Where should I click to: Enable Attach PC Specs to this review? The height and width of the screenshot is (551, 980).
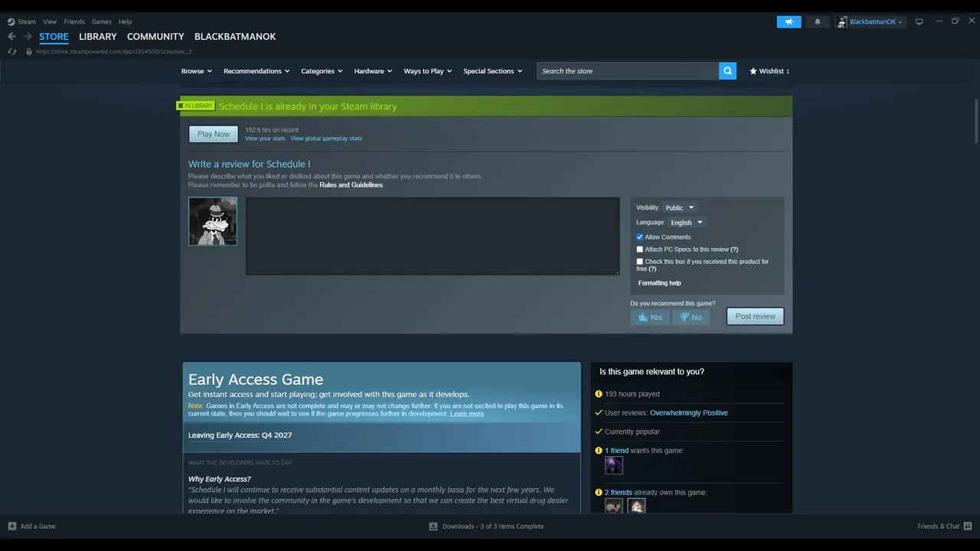coord(640,249)
